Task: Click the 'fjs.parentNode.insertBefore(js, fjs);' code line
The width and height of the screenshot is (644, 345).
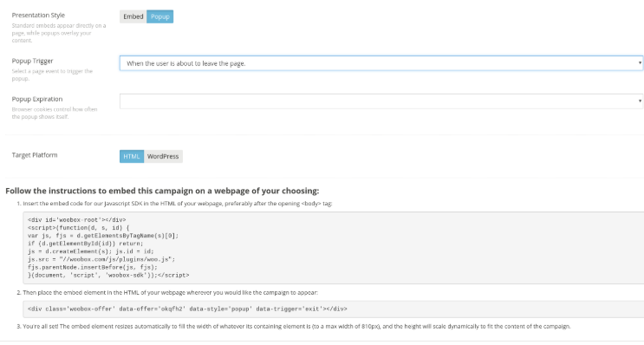Action: tap(93, 267)
